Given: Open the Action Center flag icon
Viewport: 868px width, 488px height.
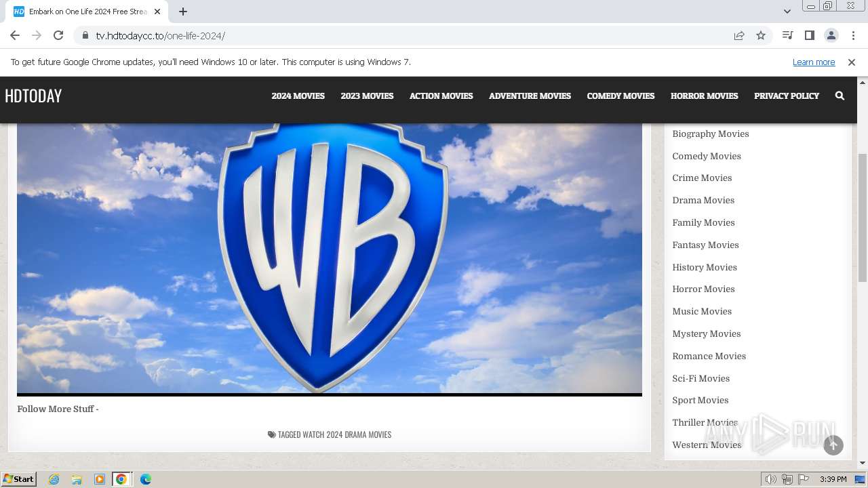Looking at the screenshot, I should click(804, 479).
